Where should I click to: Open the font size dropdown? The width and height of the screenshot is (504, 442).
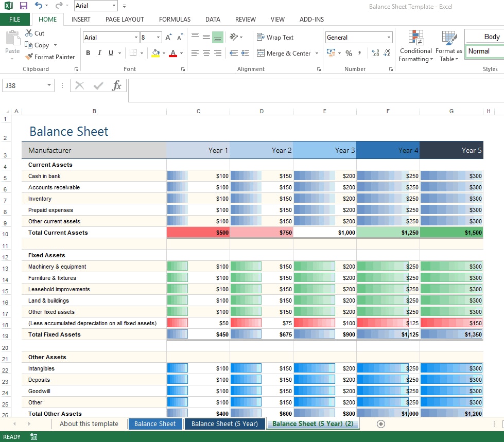[x=158, y=38]
